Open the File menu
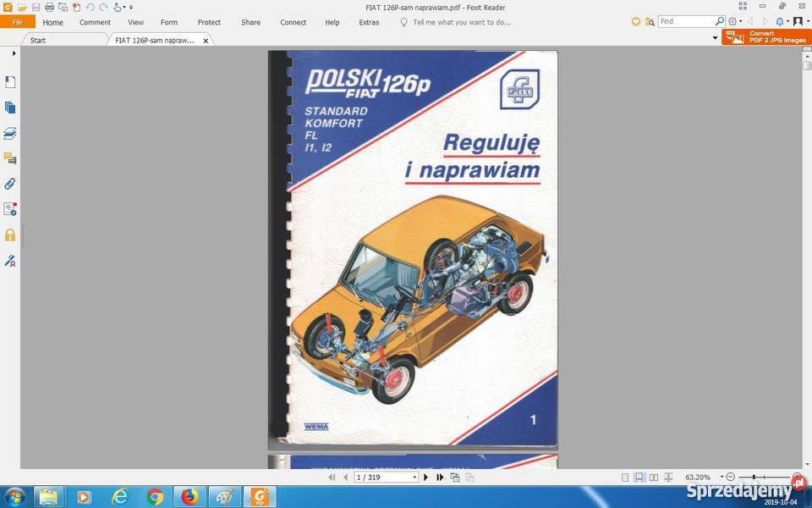This screenshot has width=812, height=508. click(18, 22)
